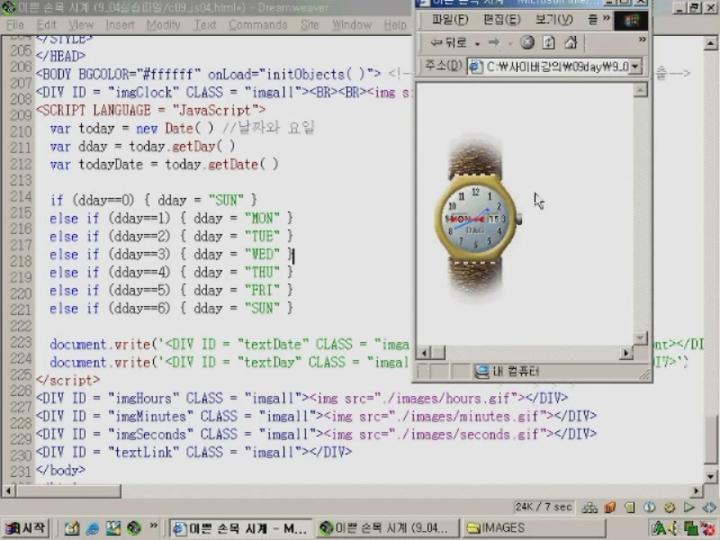Open the Insert menu in Dreamweaver
Screen dimensions: 720x540
119,25
